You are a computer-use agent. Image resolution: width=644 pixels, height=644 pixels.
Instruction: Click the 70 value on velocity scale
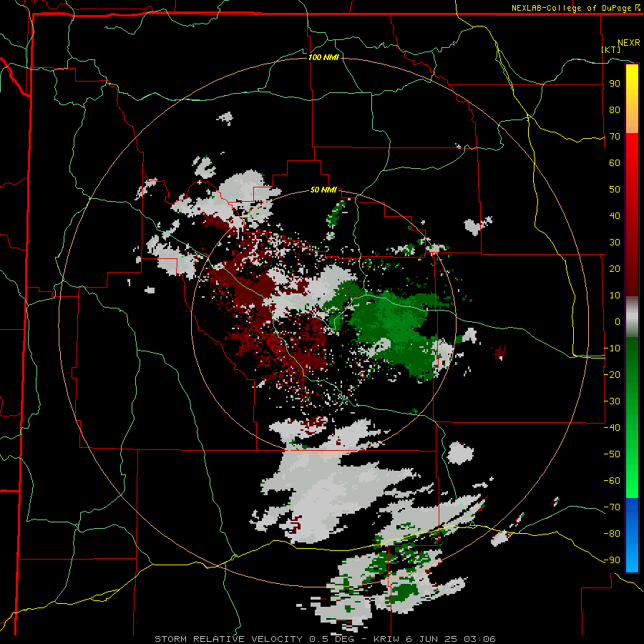pyautogui.click(x=615, y=137)
